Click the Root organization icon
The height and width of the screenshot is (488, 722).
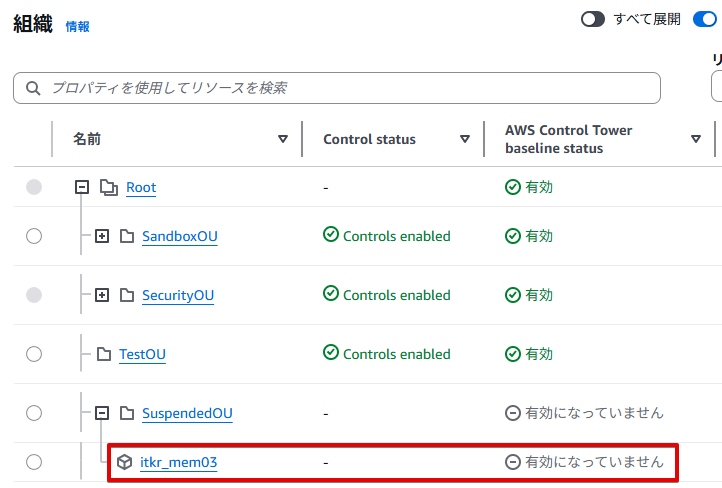click(108, 188)
